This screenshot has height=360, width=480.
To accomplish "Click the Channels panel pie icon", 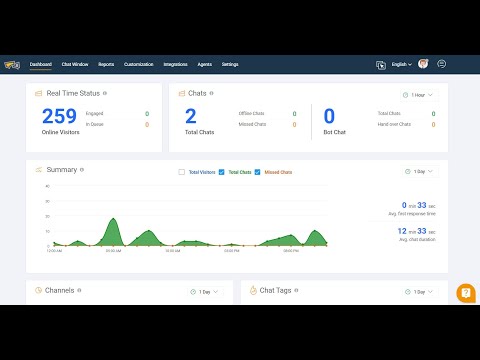I will 38,290.
